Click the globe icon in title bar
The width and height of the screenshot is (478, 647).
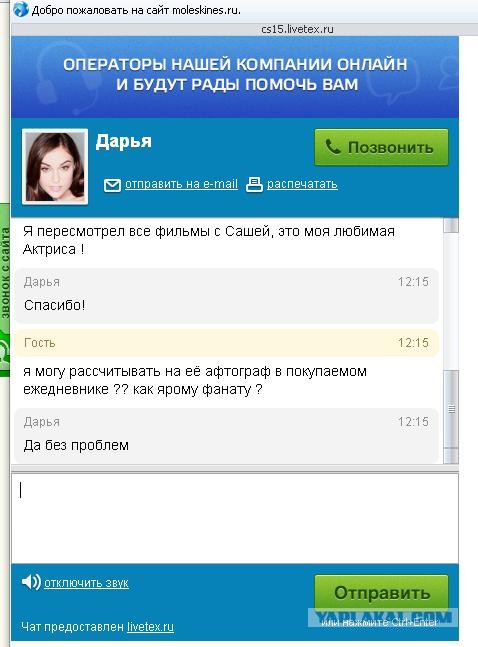(x=20, y=9)
